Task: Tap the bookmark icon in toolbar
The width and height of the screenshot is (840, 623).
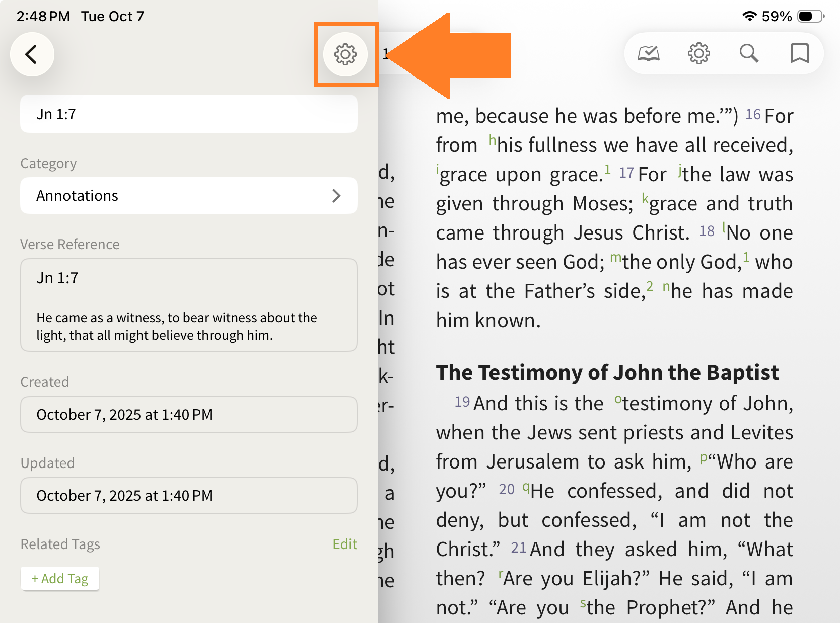Action: coord(799,53)
